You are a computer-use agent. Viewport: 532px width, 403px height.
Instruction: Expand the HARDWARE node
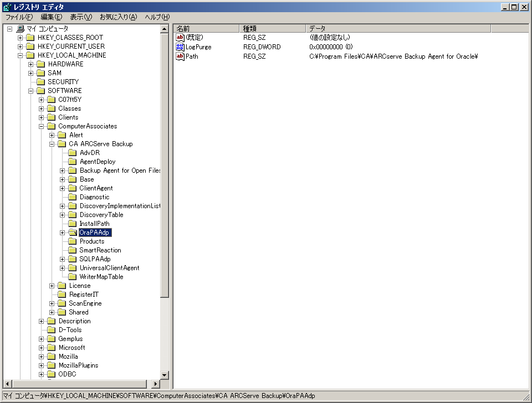(x=31, y=64)
